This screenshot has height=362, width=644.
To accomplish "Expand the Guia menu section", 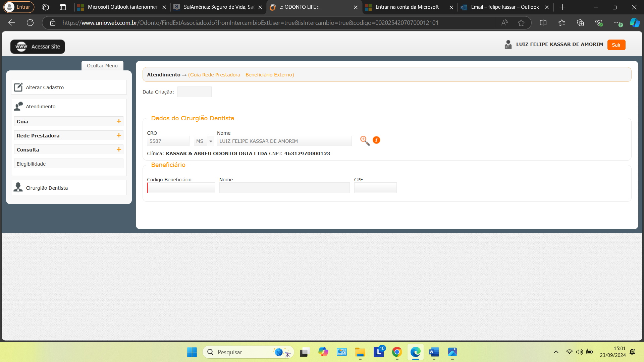I will (119, 121).
